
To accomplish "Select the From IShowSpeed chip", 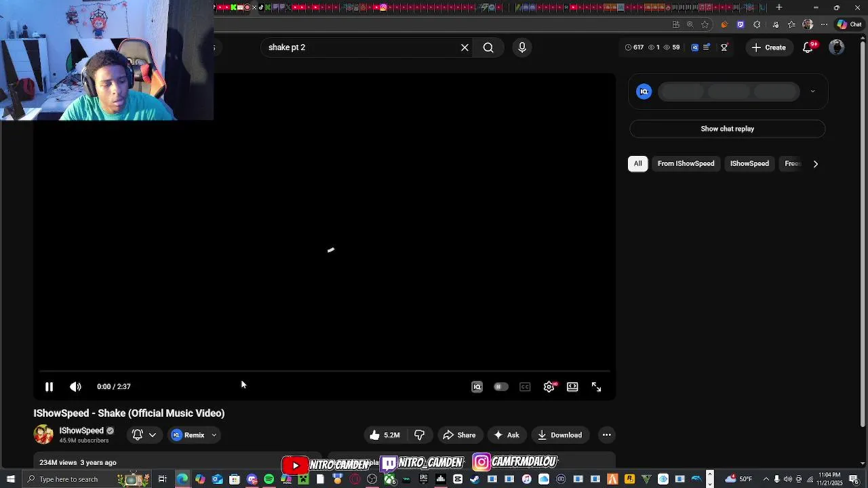I will coord(686,163).
